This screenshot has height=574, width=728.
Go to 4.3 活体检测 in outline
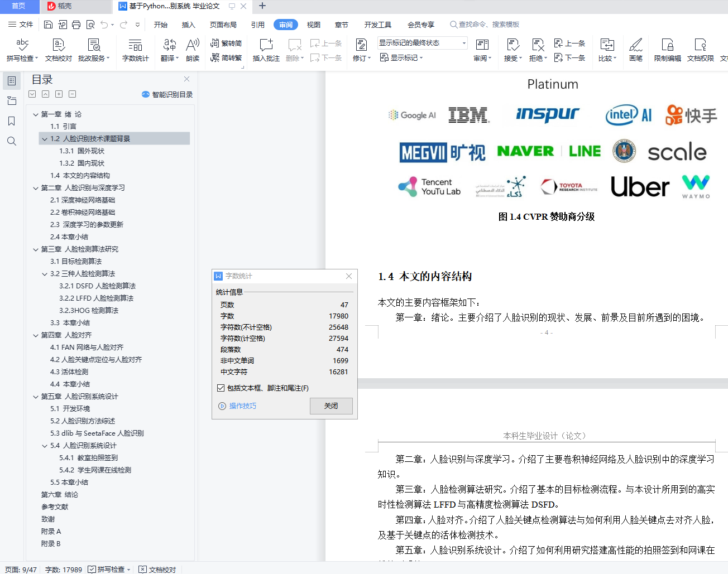69,372
